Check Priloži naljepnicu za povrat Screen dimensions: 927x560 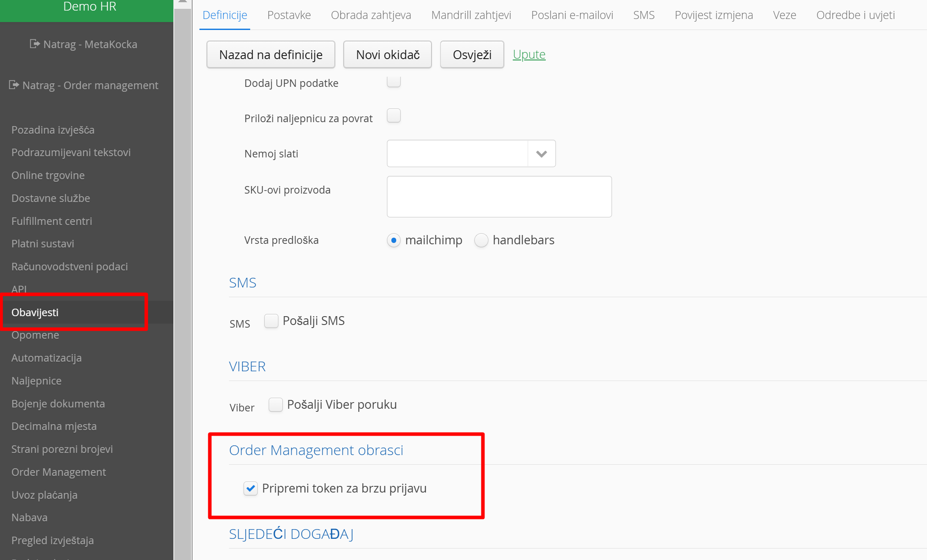click(394, 116)
